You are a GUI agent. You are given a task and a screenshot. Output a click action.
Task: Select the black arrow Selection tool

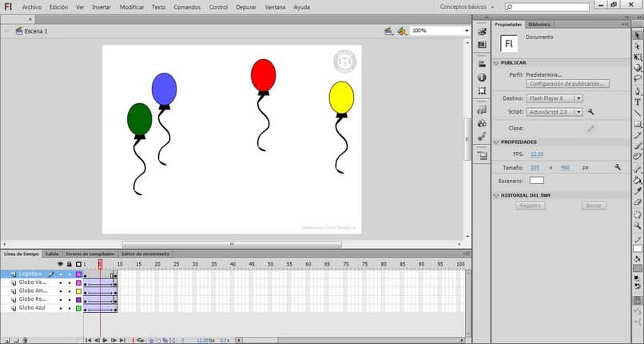[x=638, y=36]
